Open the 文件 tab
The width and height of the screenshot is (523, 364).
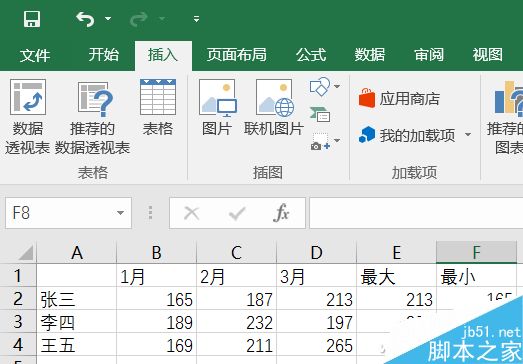(x=35, y=55)
